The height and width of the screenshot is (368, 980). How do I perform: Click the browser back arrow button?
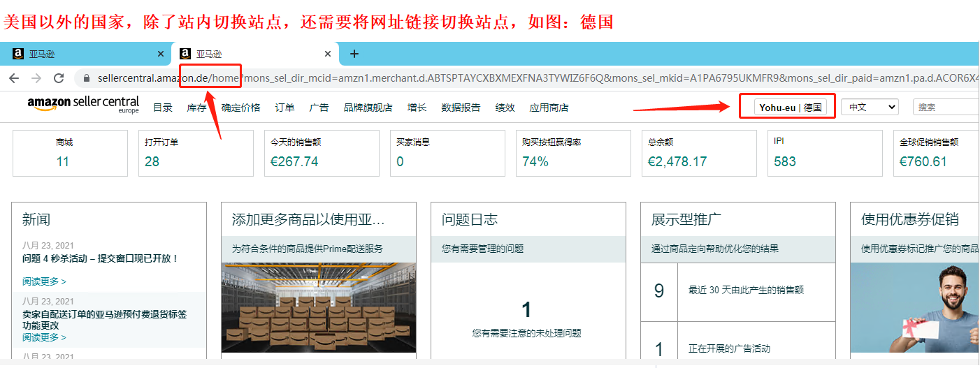click(14, 78)
